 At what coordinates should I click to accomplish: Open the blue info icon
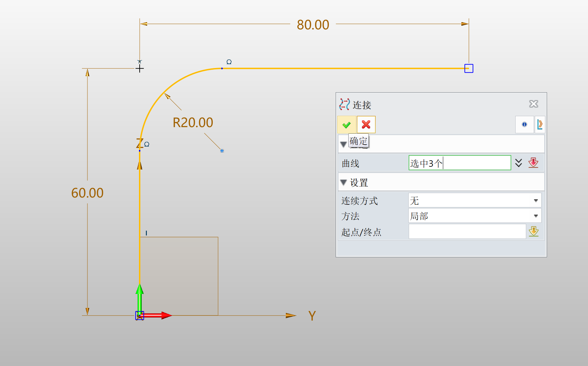pos(524,124)
